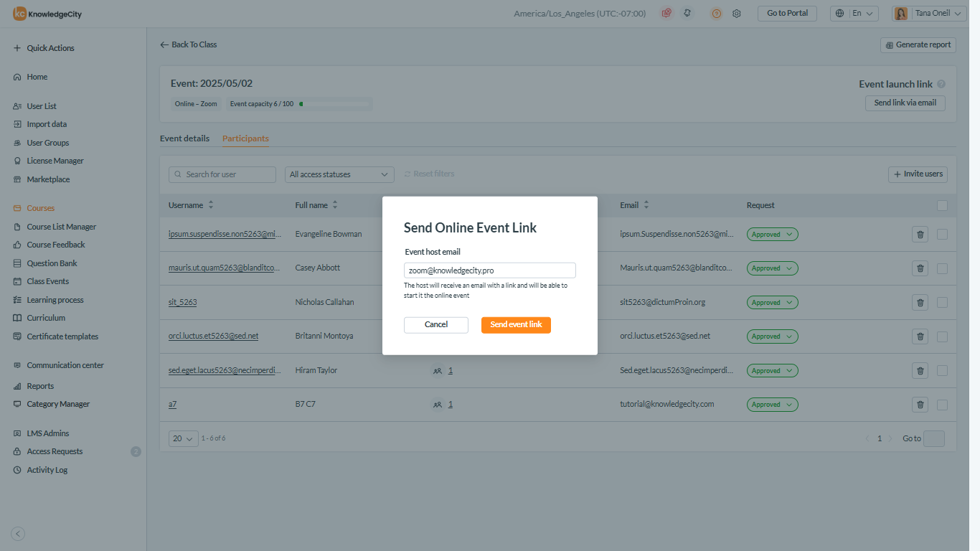Viewport: 980px width, 551px height.
Task: Check the Casey Abbott row checkbox
Action: coord(942,268)
